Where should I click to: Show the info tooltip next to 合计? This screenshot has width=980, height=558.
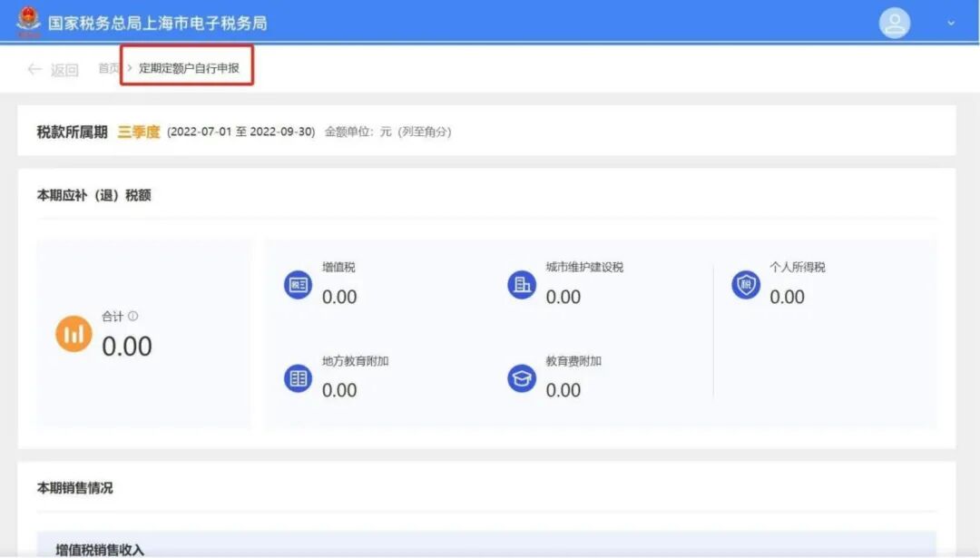(x=133, y=316)
